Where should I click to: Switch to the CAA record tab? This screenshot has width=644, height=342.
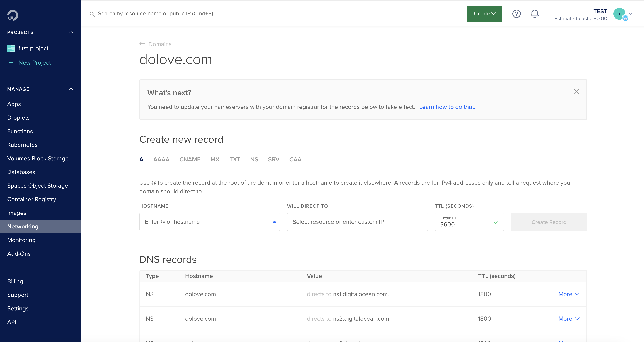coord(295,159)
